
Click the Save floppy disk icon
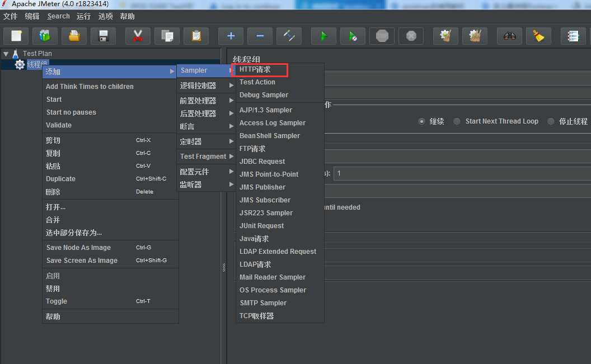click(103, 36)
